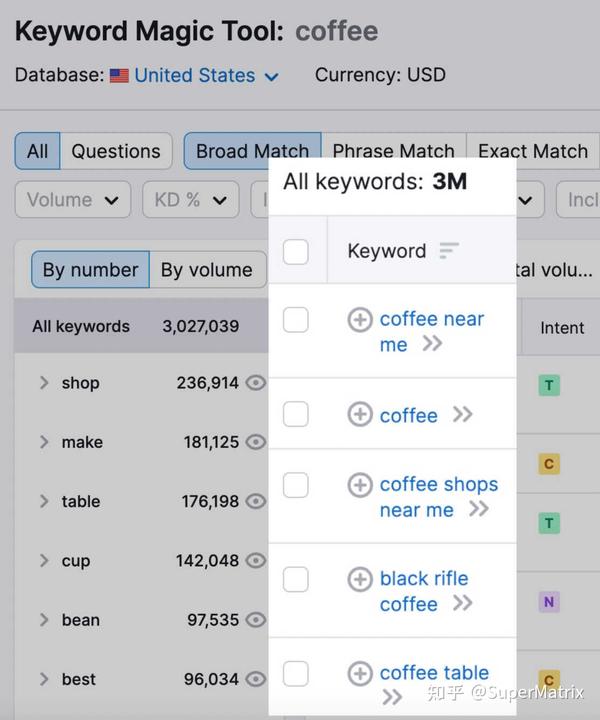Open the 'coffee table' keyword link
The image size is (600, 720).
pyautogui.click(x=434, y=673)
